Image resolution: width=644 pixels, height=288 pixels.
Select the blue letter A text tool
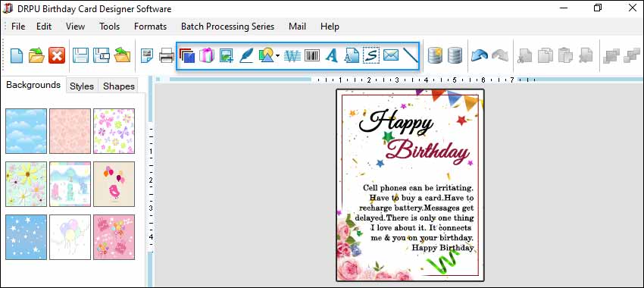point(331,55)
